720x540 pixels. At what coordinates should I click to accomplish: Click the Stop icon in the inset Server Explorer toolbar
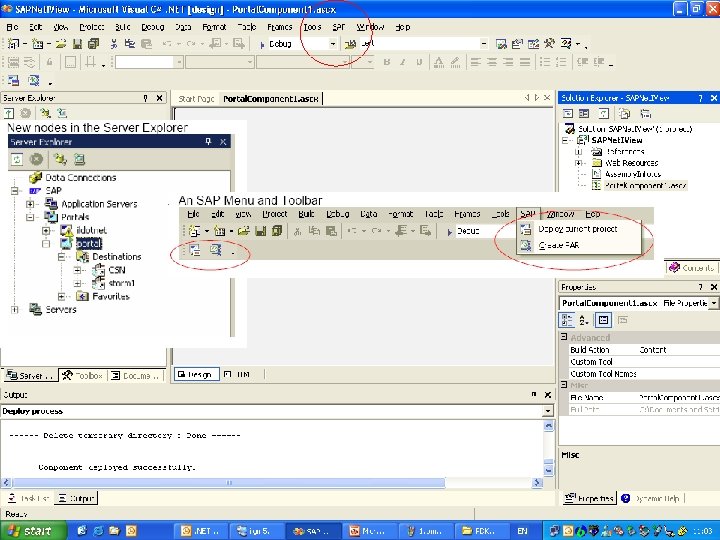36,159
